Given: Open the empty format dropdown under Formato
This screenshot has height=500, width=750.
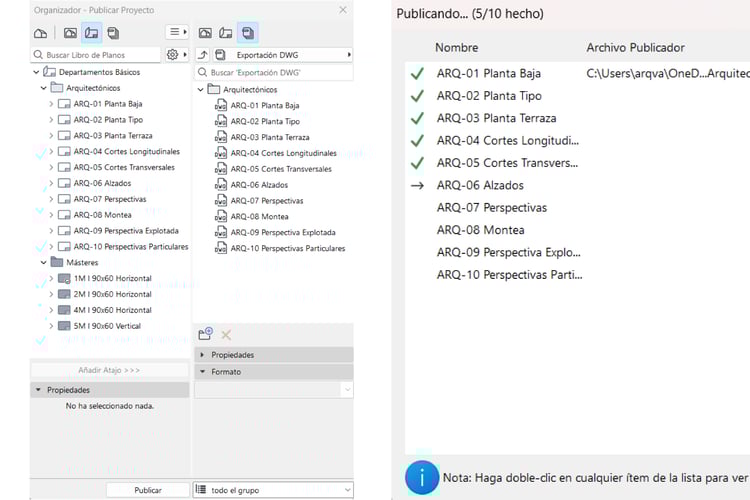Looking at the screenshot, I should click(274, 390).
